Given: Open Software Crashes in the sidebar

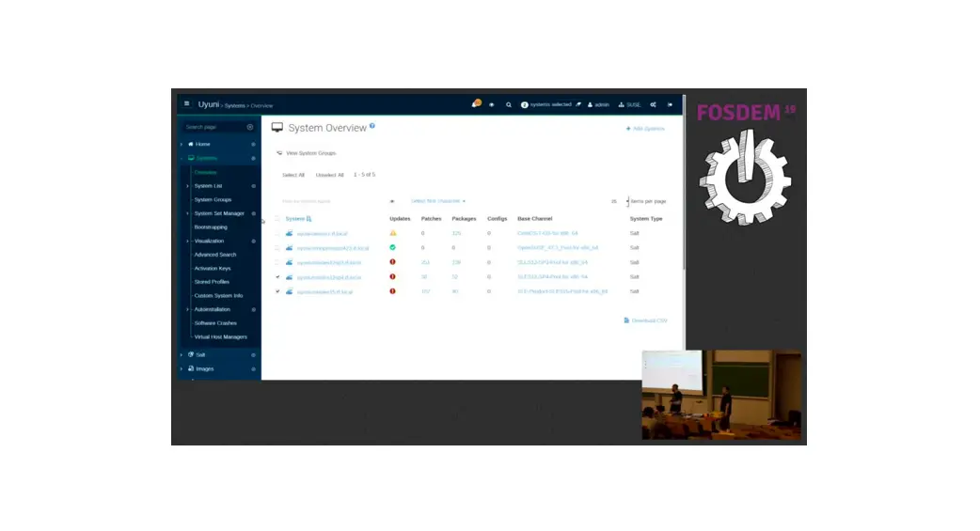Looking at the screenshot, I should 215,323.
